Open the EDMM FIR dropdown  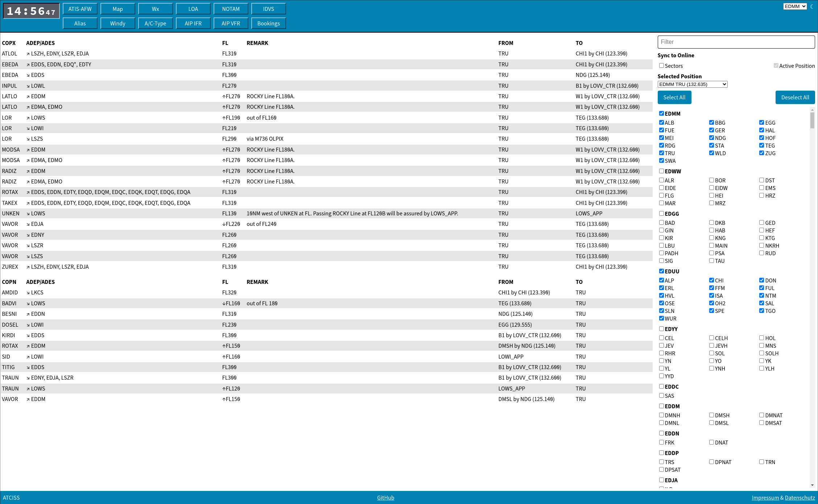pyautogui.click(x=795, y=7)
